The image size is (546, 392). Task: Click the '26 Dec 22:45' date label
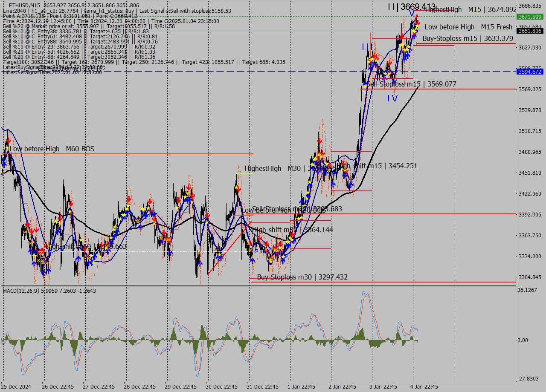(x=57, y=386)
